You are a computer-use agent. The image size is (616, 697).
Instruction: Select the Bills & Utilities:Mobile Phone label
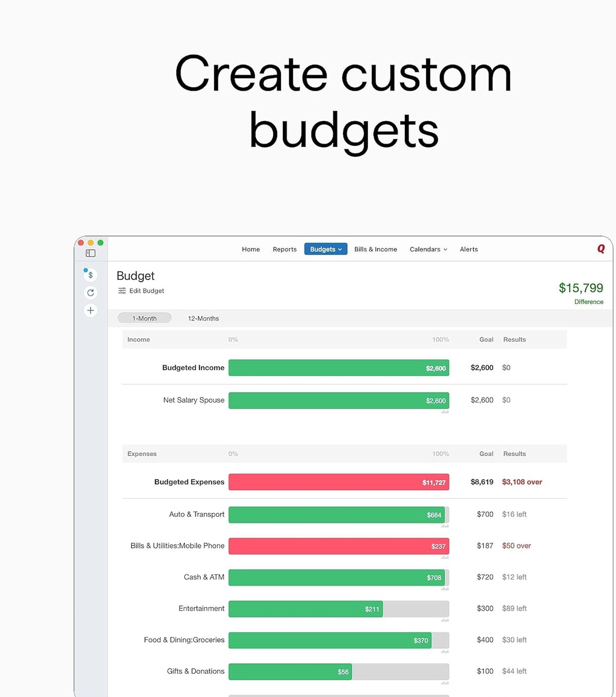tap(178, 546)
